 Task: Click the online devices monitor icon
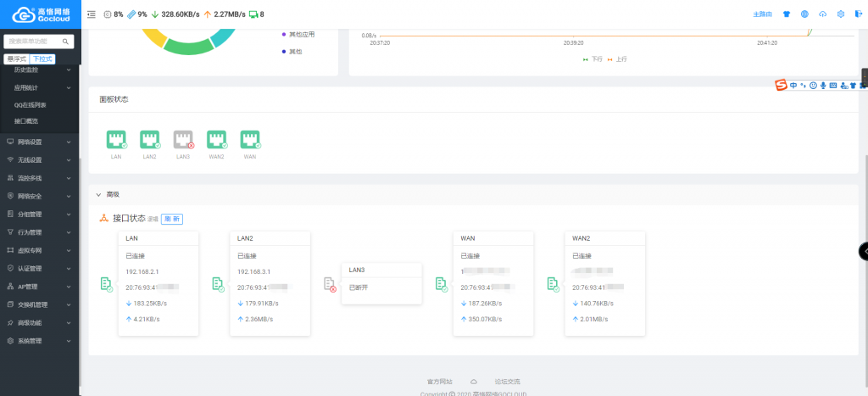[x=253, y=14]
